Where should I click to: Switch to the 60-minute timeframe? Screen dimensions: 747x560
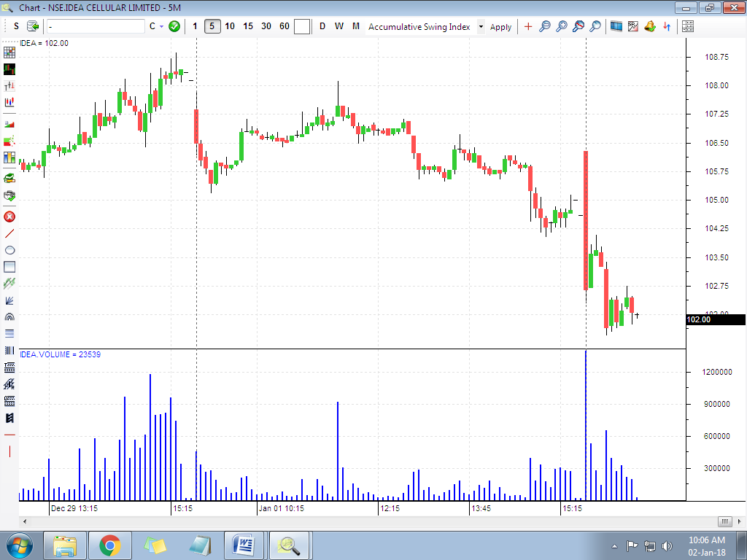pos(285,27)
